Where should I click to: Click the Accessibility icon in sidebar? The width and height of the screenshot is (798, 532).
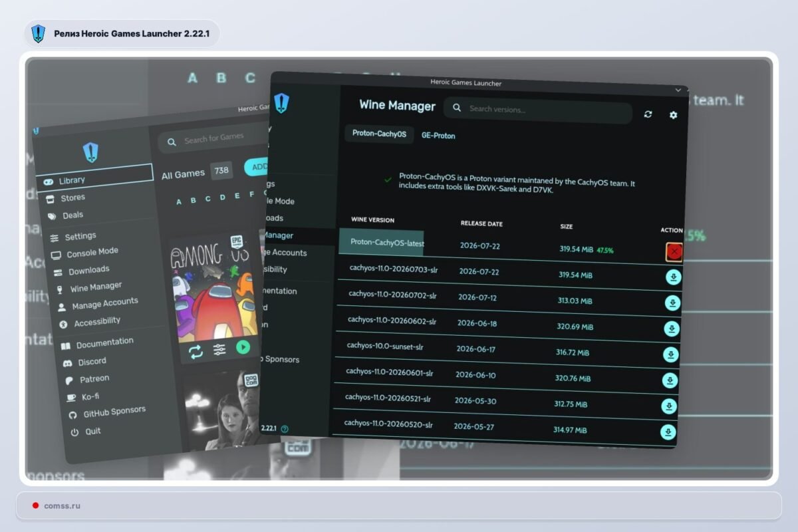63,325
